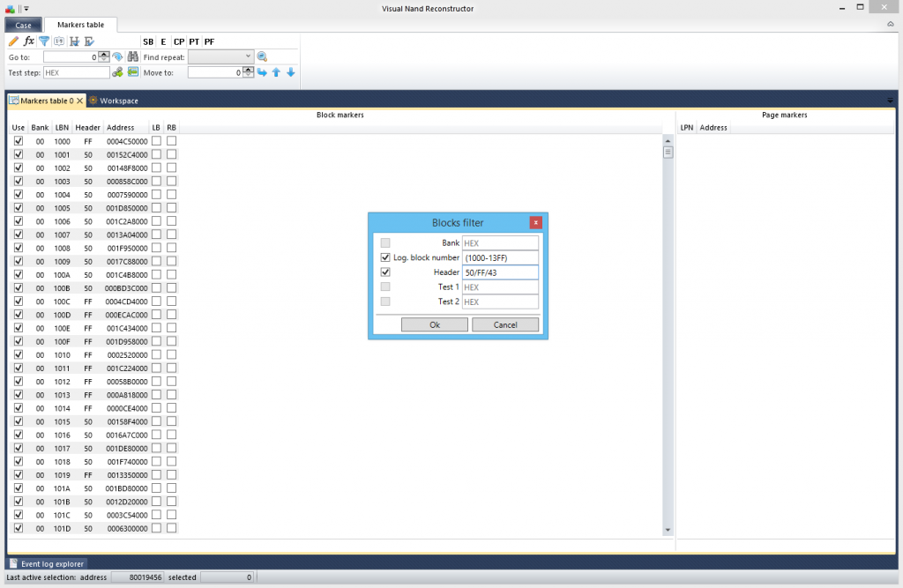903x588 pixels.
Task: Increase the Move to value with up spinner
Action: click(249, 70)
